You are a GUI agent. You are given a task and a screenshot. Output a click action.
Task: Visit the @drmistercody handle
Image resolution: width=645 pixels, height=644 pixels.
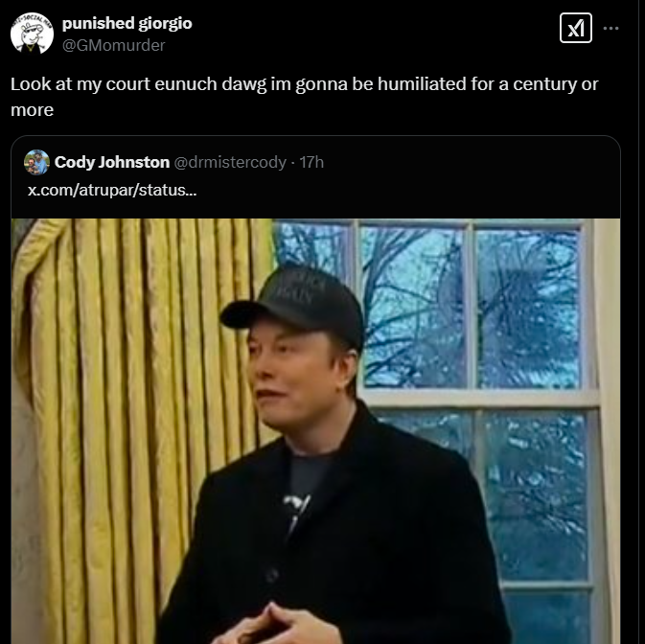pos(230,162)
